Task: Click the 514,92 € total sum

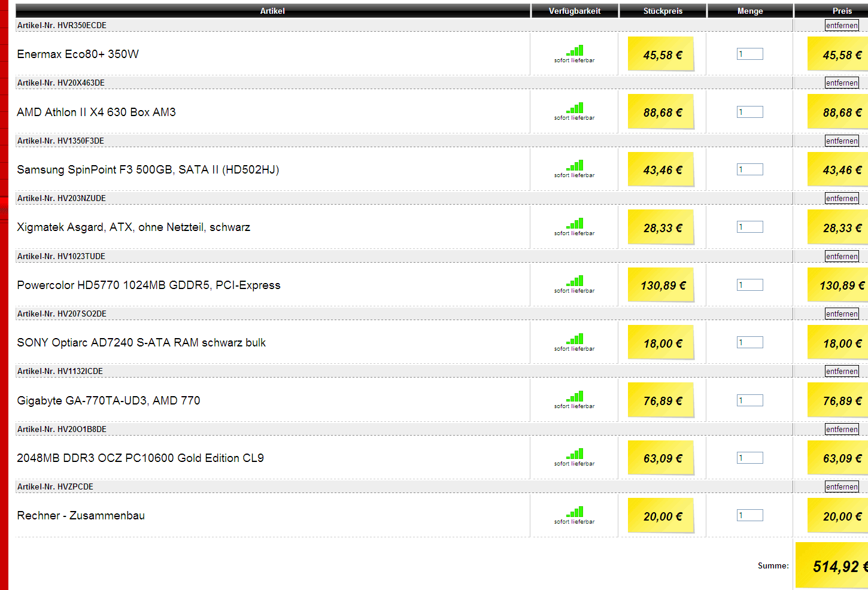Action: (x=832, y=565)
